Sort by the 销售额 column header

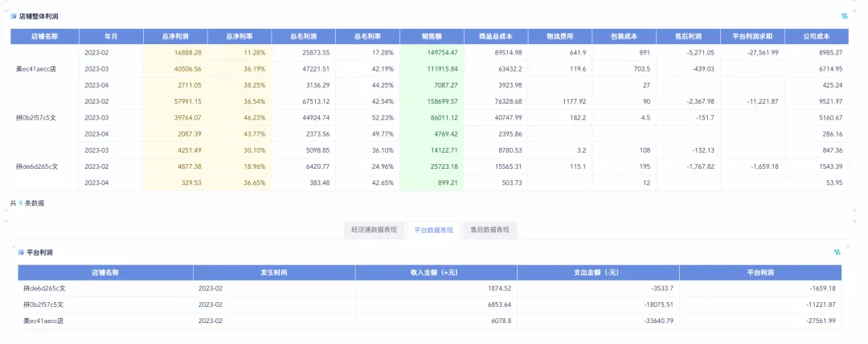[x=432, y=36]
